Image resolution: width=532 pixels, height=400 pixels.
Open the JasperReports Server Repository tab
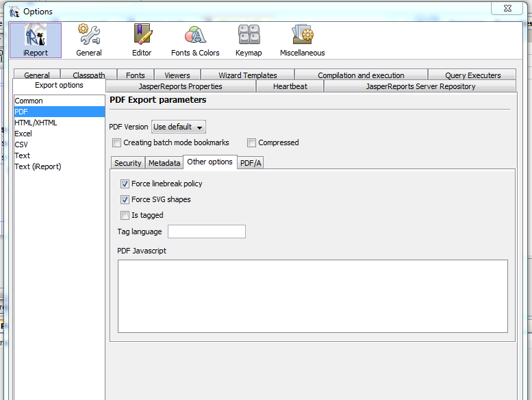pyautogui.click(x=420, y=86)
